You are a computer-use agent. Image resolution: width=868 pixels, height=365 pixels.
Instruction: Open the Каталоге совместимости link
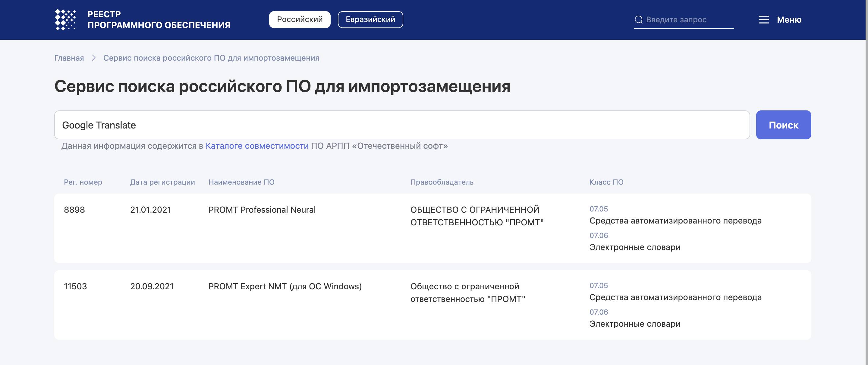click(257, 146)
